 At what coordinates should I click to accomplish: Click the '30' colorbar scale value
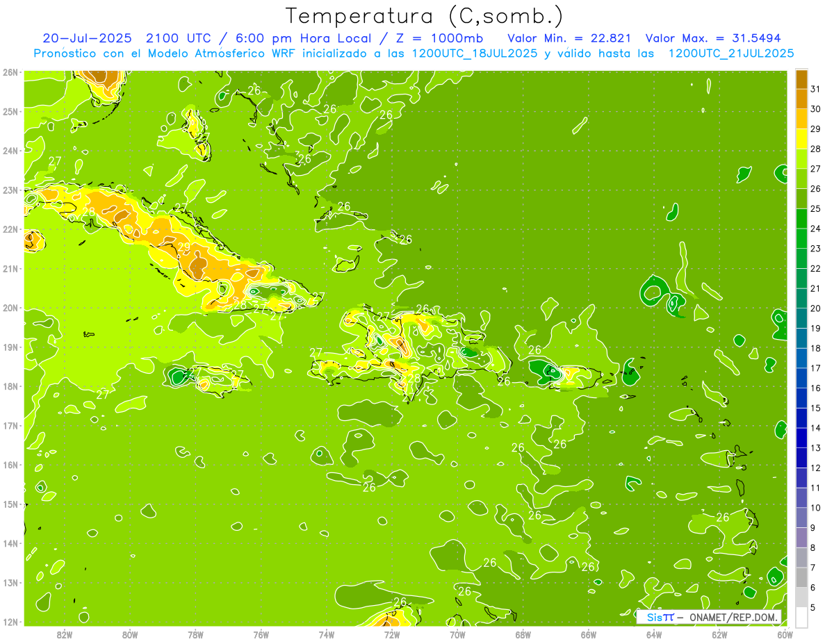816,110
